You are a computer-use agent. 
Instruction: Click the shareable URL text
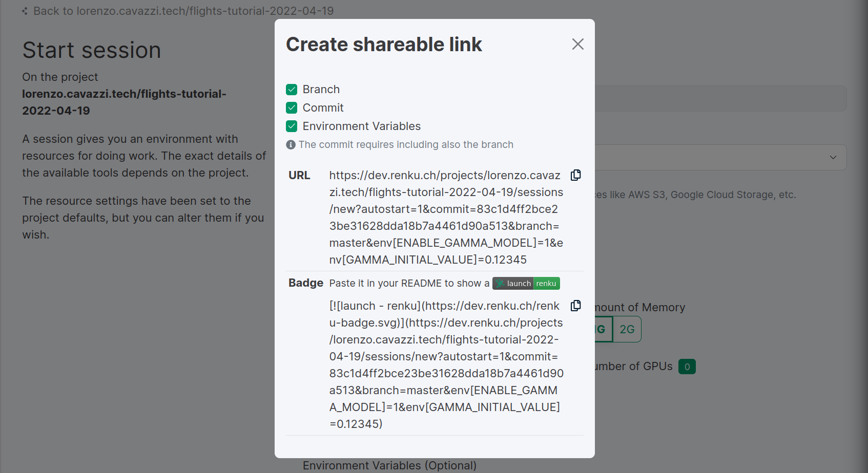point(446,218)
